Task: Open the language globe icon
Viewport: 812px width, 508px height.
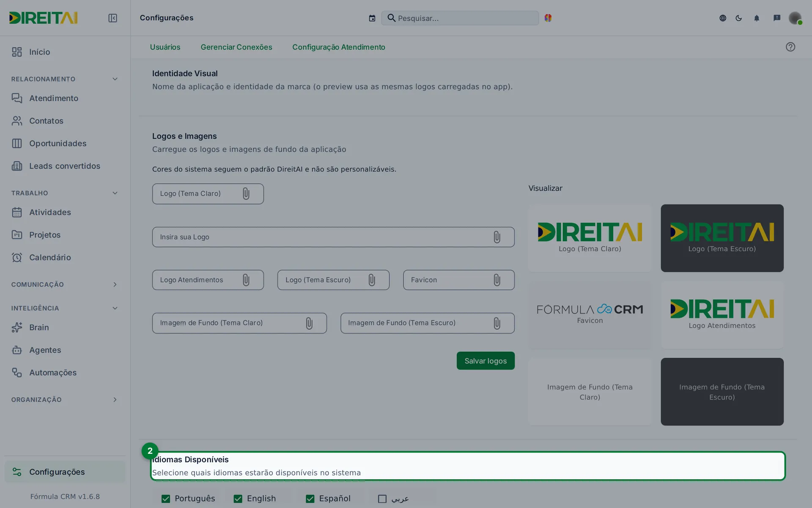Action: 723,18
